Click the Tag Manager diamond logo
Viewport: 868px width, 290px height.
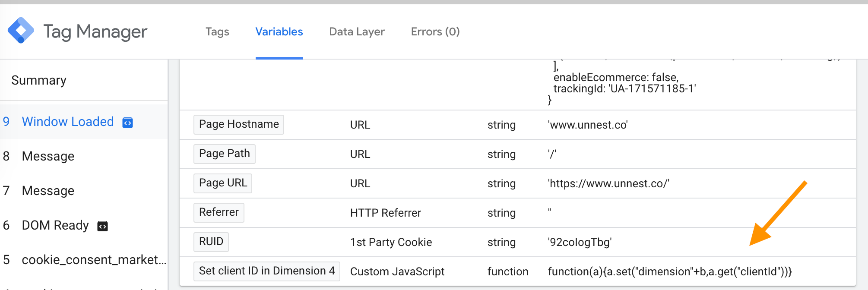(21, 30)
